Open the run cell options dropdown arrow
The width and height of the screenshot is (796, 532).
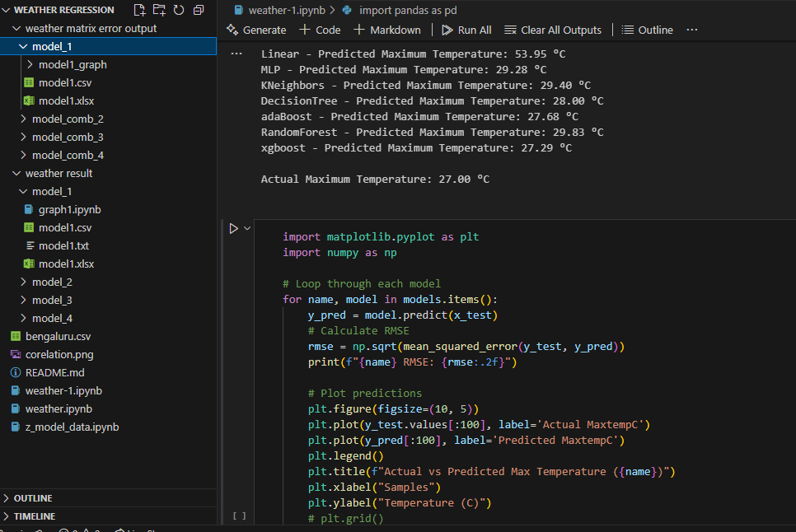(246, 228)
